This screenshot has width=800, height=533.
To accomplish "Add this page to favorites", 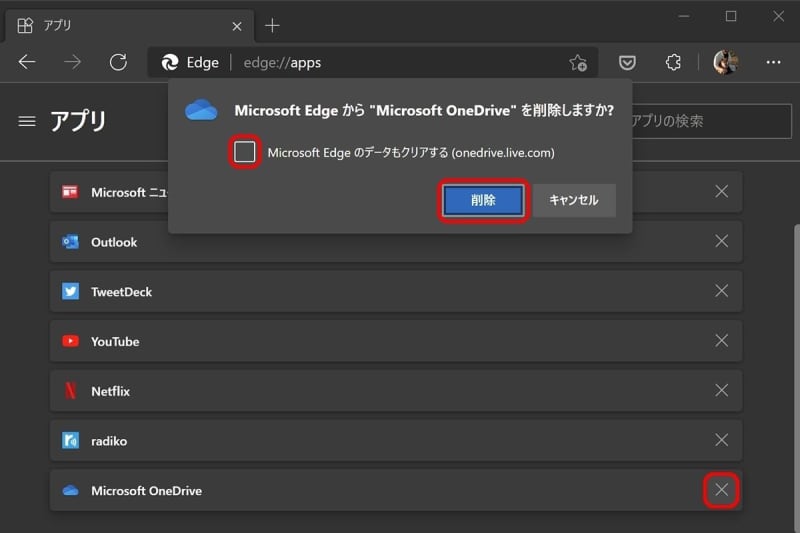I will [x=578, y=63].
